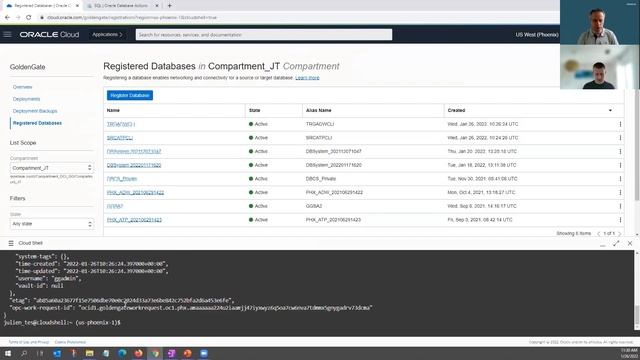Click the resources search field

[x=264, y=35]
